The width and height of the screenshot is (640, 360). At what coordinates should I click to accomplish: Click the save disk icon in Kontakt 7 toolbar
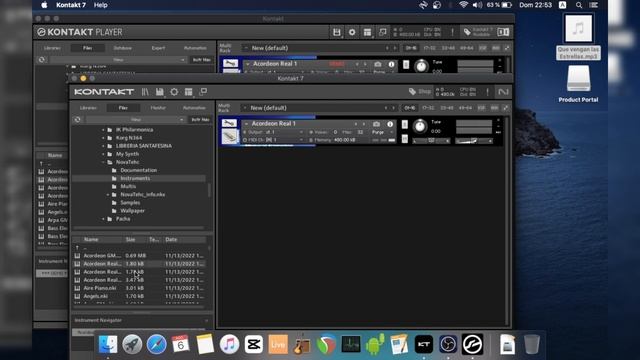coord(160,92)
